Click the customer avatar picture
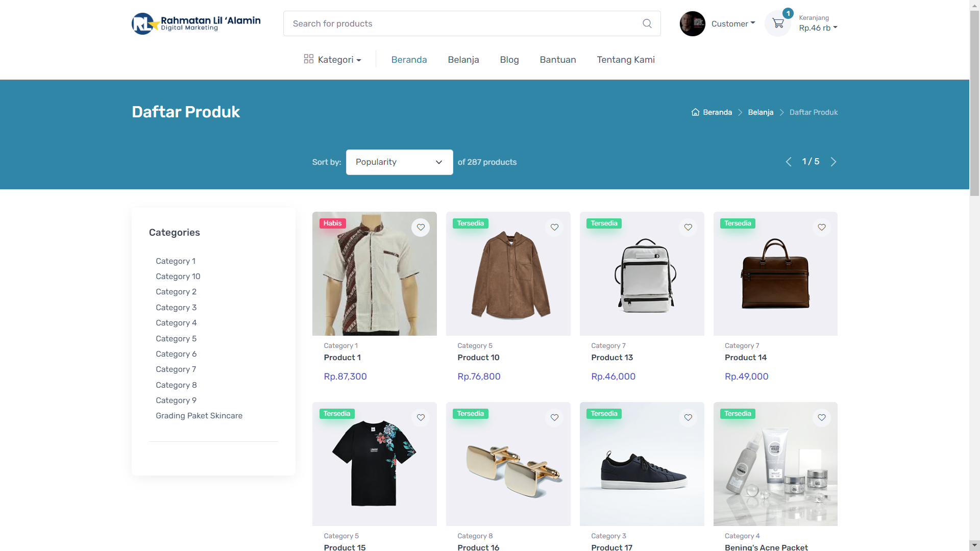This screenshot has height=551, width=980. point(692,23)
